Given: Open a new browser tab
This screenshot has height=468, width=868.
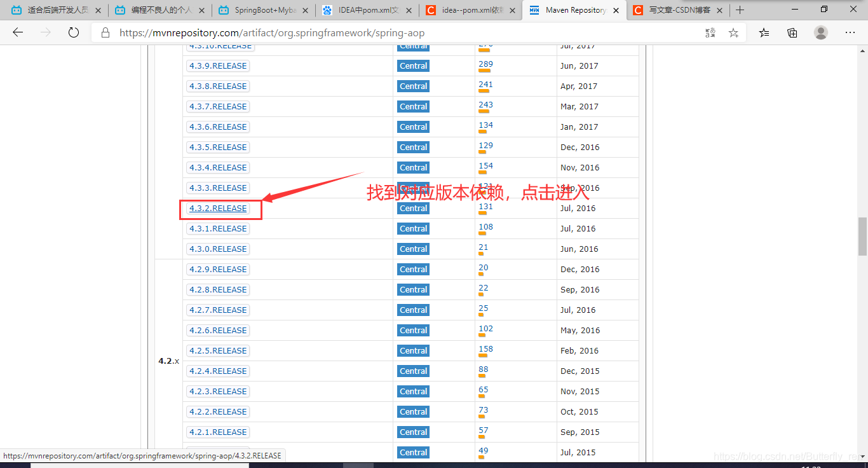Looking at the screenshot, I should pyautogui.click(x=740, y=10).
